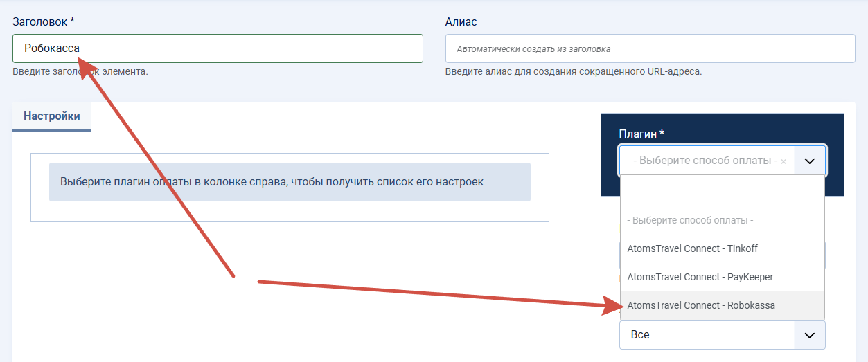This screenshot has width=868, height=362.
Task: Click the Заголовок field containing Робокасса
Action: 218,48
